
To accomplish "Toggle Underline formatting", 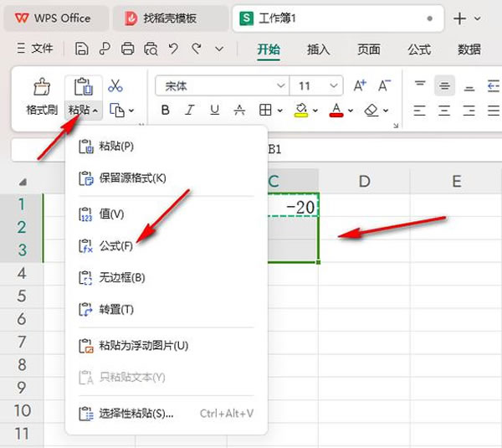I will pos(214,111).
